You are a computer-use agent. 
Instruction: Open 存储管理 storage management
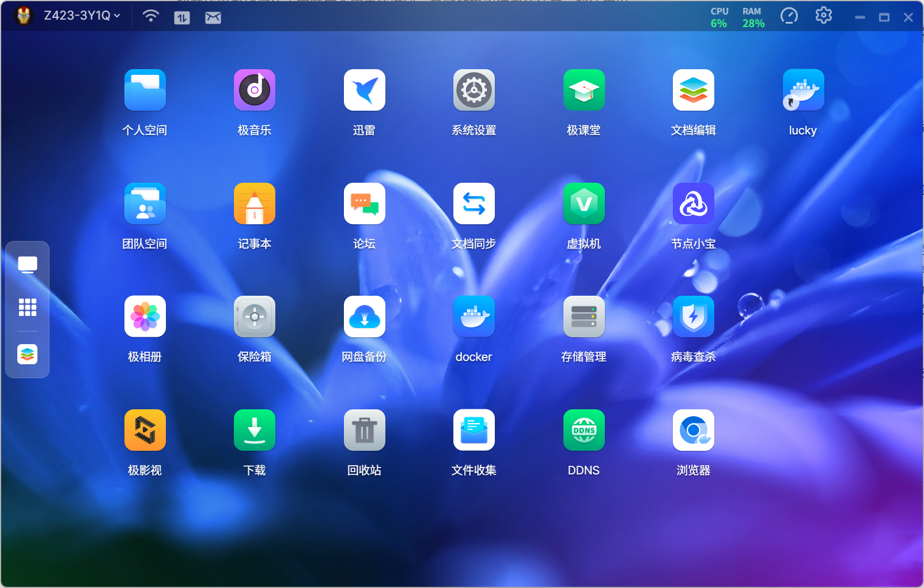click(584, 316)
